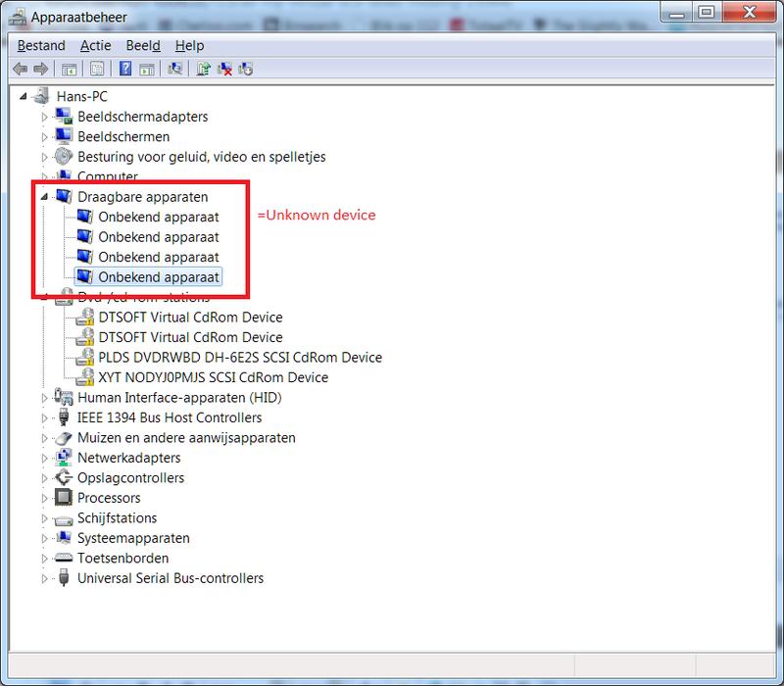The height and width of the screenshot is (686, 784).
Task: Expand the Netwerkadapters category
Action: click(x=44, y=458)
